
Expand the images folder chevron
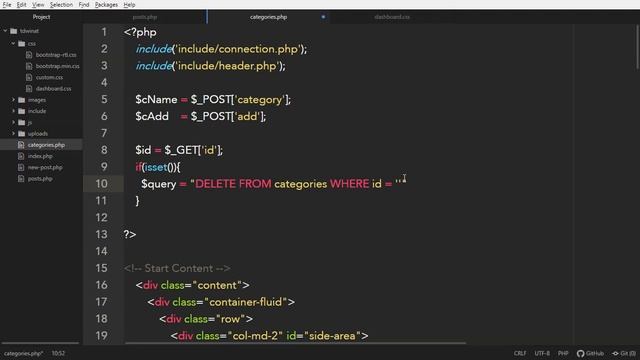point(13,100)
